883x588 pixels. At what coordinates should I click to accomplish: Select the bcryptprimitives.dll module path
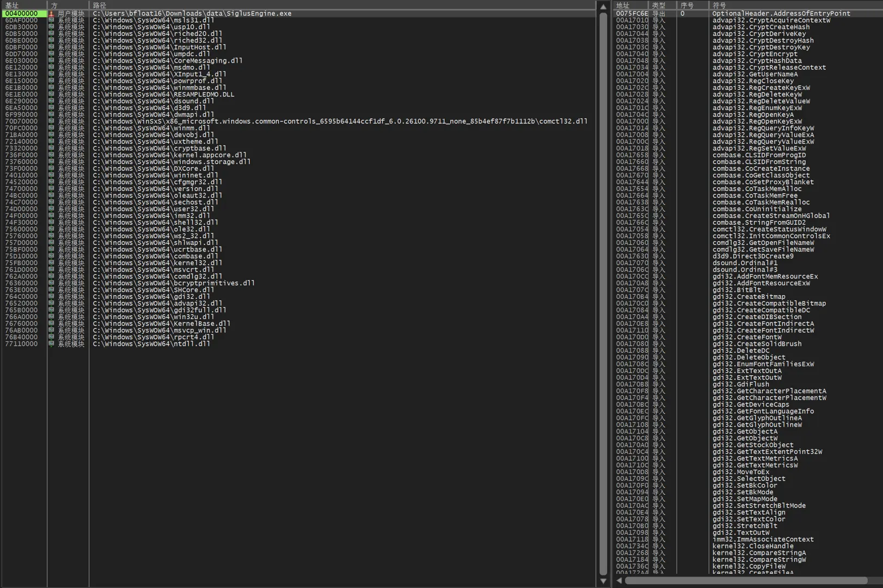click(174, 283)
